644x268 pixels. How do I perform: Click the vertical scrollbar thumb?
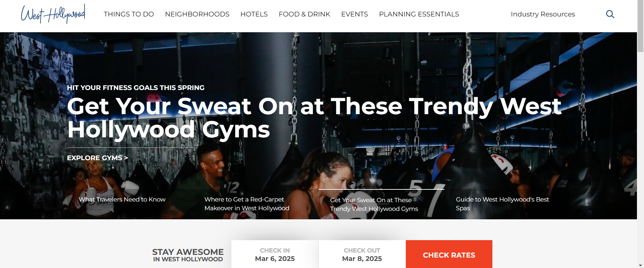[640, 26]
